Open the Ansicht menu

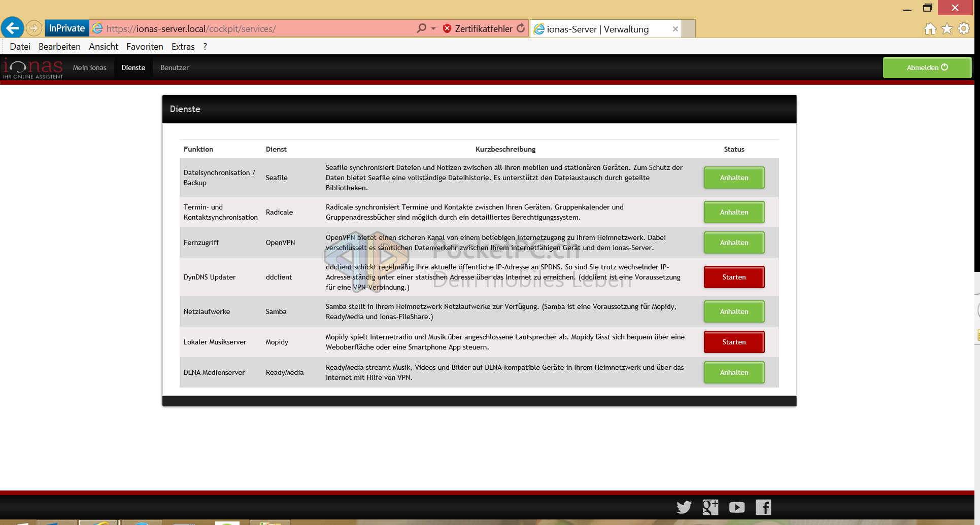pos(104,47)
